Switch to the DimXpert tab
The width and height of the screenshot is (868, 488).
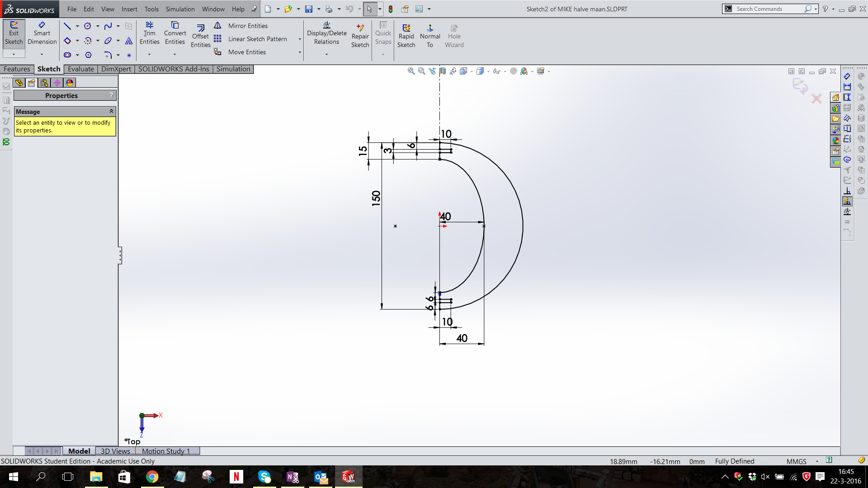click(x=116, y=69)
